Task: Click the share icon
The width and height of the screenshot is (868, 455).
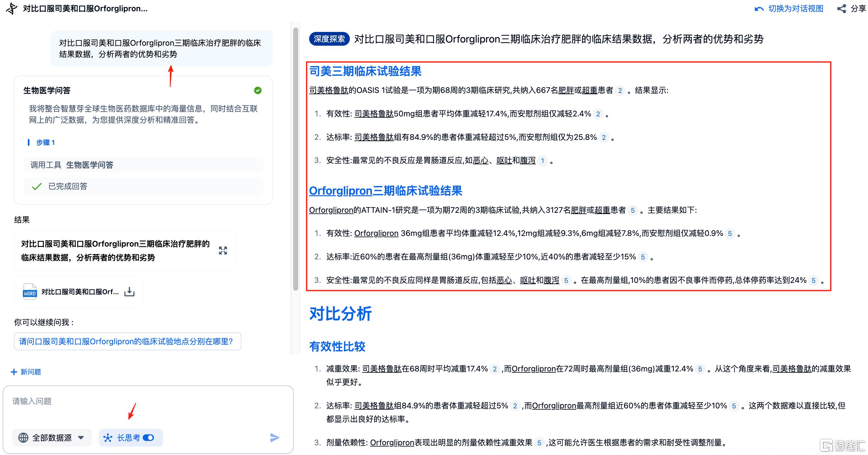Action: click(x=842, y=9)
